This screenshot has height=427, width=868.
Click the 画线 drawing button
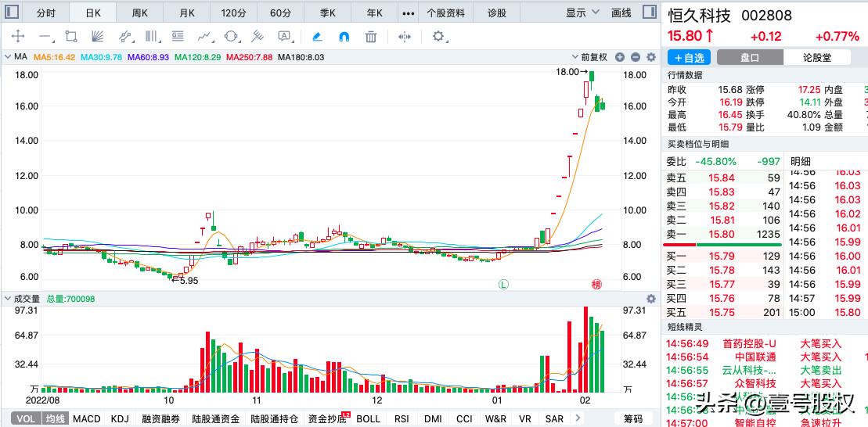(621, 13)
